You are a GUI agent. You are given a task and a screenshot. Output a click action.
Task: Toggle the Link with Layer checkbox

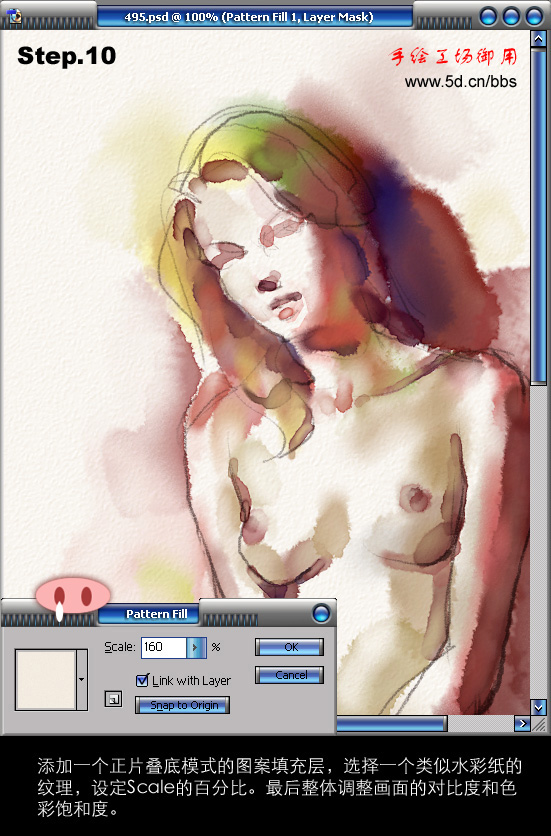pos(142,680)
